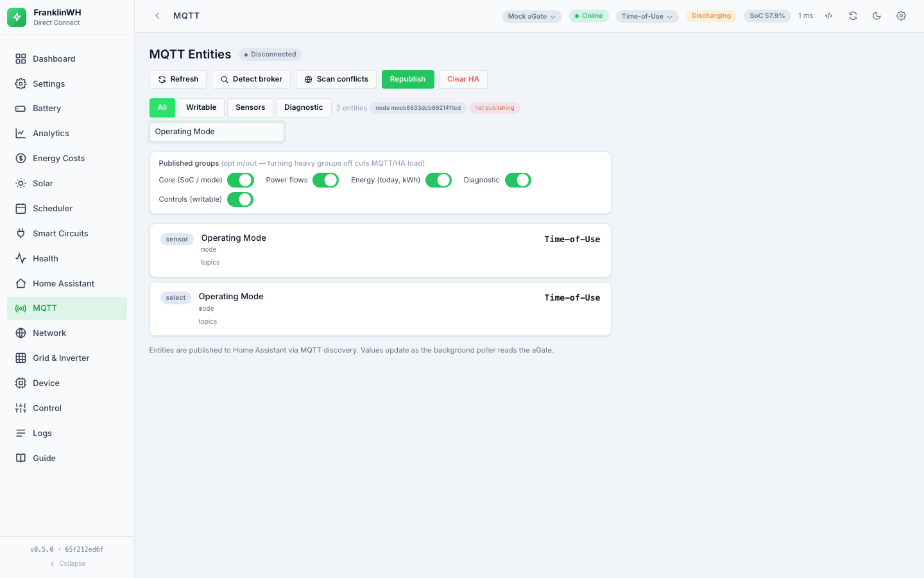Open the Analytics chart icon
Screen dimensions: 924x578
pyautogui.click(x=21, y=134)
